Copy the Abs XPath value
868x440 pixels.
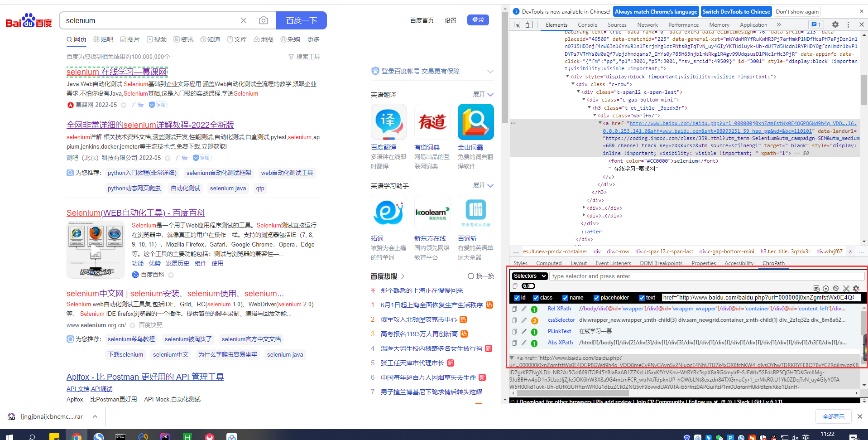pyautogui.click(x=515, y=343)
